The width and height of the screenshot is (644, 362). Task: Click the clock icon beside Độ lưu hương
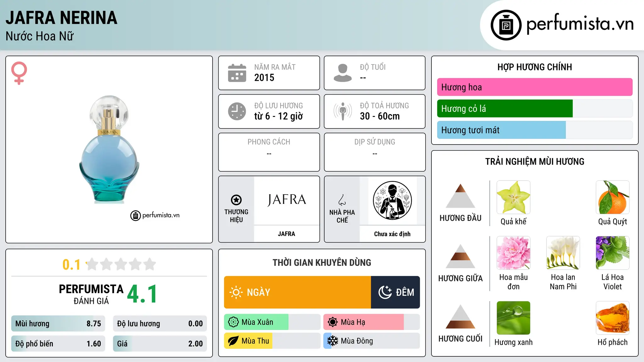(x=237, y=111)
